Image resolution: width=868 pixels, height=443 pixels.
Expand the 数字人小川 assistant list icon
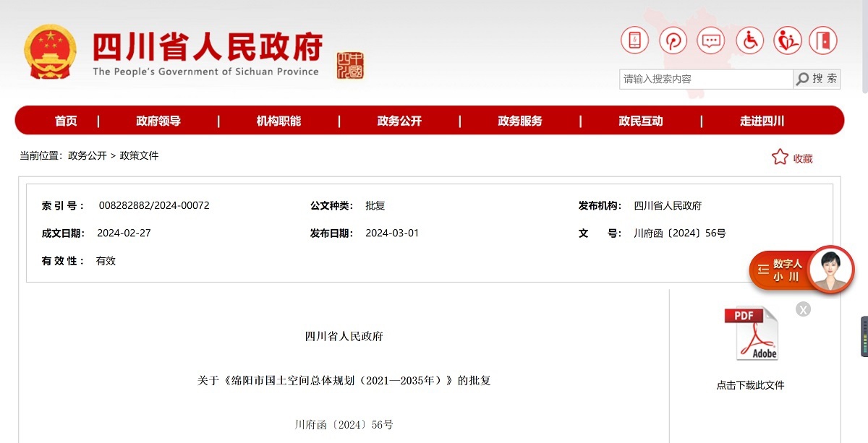762,270
